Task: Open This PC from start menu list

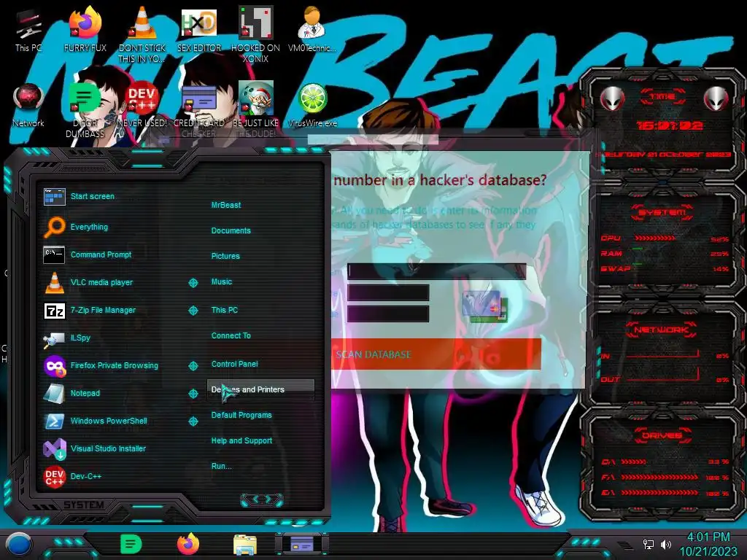Action: [x=225, y=309]
